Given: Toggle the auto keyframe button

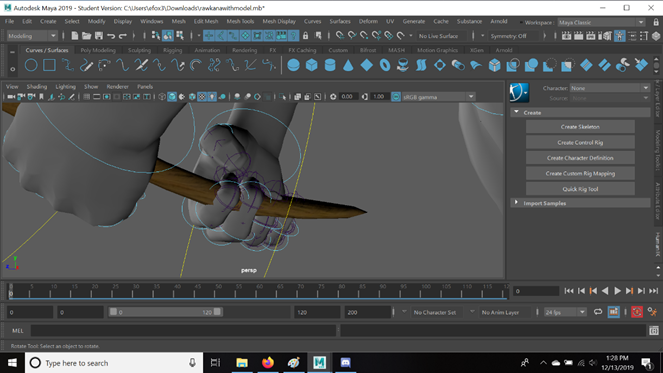Looking at the screenshot, I should (637, 312).
